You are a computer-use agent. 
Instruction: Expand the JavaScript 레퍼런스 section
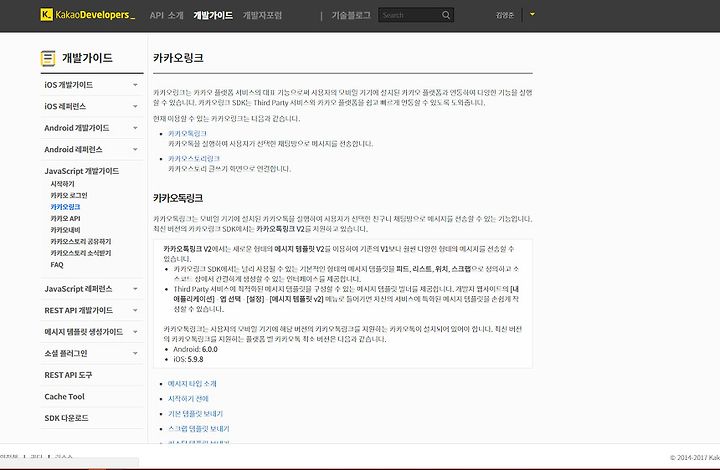92,289
